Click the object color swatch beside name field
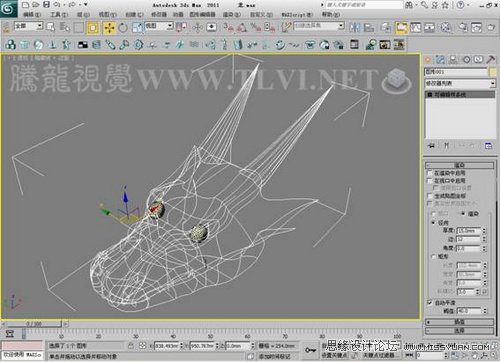 coord(493,72)
